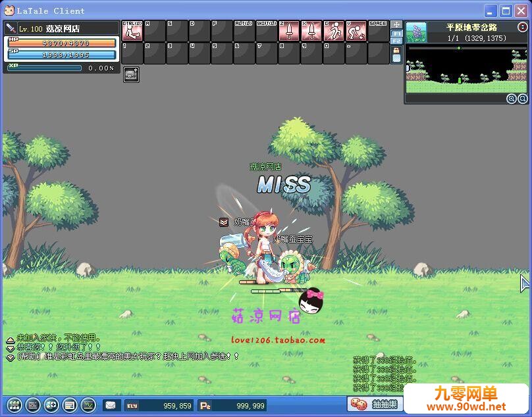Screen dimensions: 532x417
Task: Minimize the LaTale Client window
Action: point(490,11)
